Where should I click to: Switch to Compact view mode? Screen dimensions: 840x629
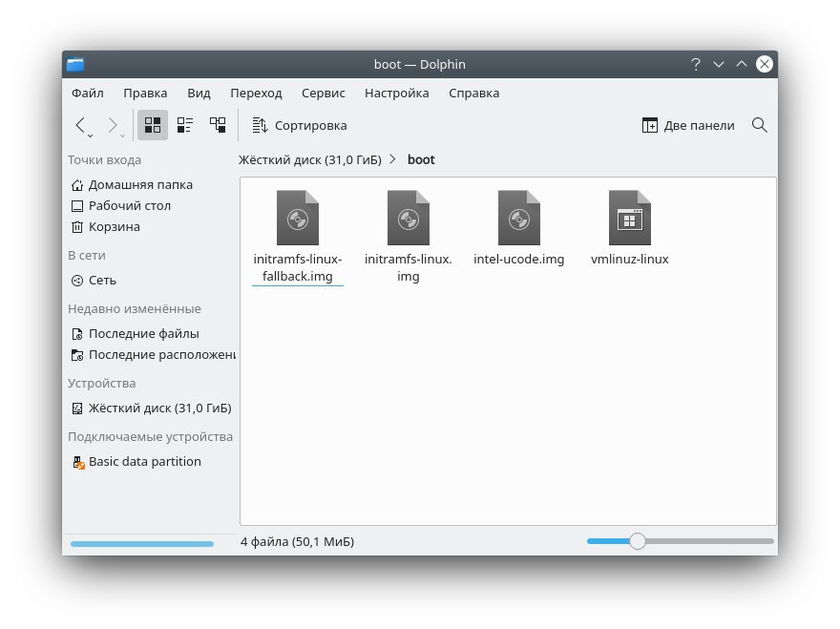pyautogui.click(x=185, y=125)
